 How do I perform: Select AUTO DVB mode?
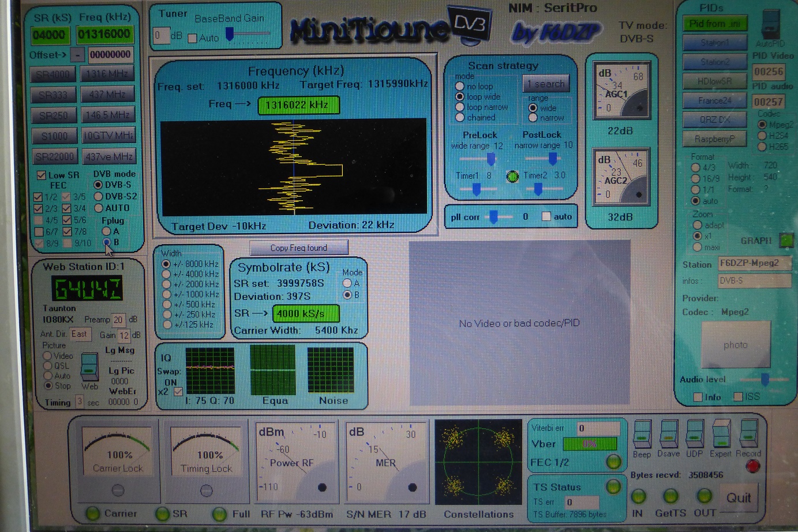pyautogui.click(x=98, y=208)
